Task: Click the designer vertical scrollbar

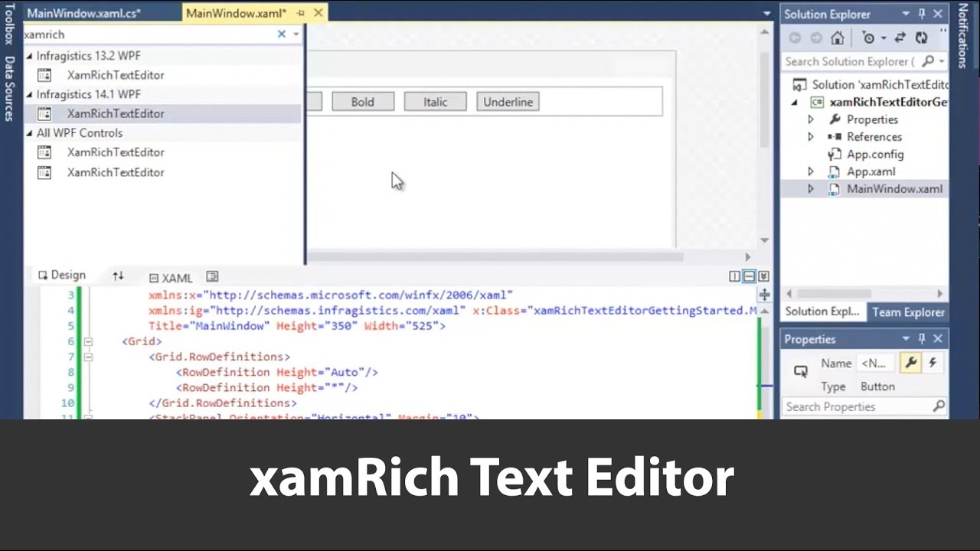Action: click(x=764, y=100)
